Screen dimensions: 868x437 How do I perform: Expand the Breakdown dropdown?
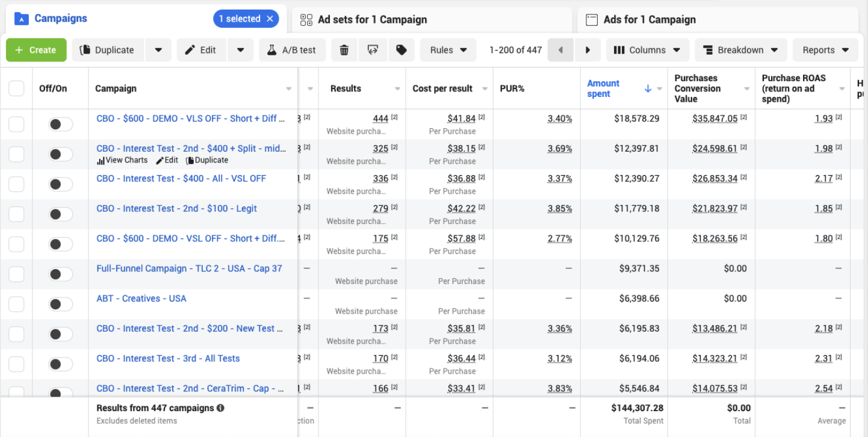[740, 50]
